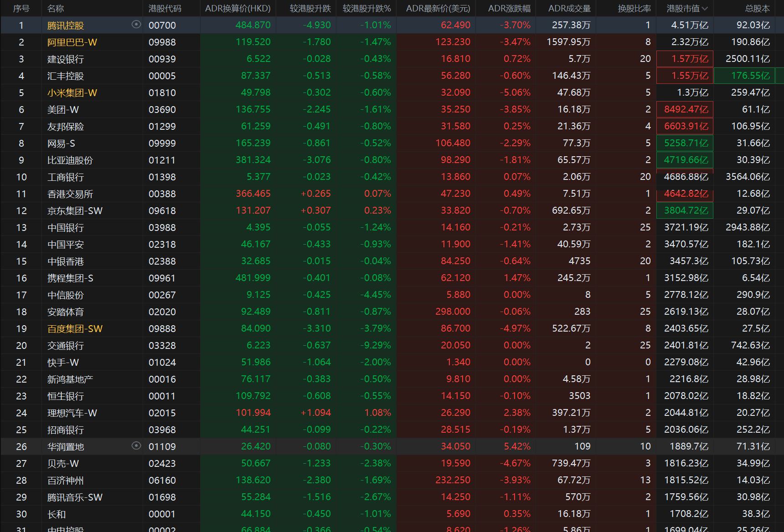Image resolution: width=784 pixels, height=532 pixels.
Task: Click ADR latest price 298.000
Action: tap(453, 312)
